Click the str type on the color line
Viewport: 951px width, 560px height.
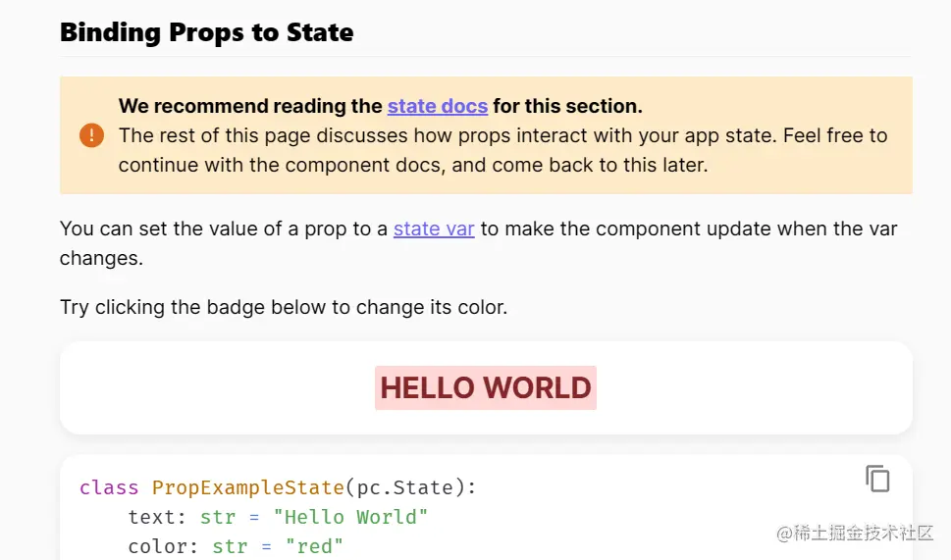pyautogui.click(x=230, y=546)
